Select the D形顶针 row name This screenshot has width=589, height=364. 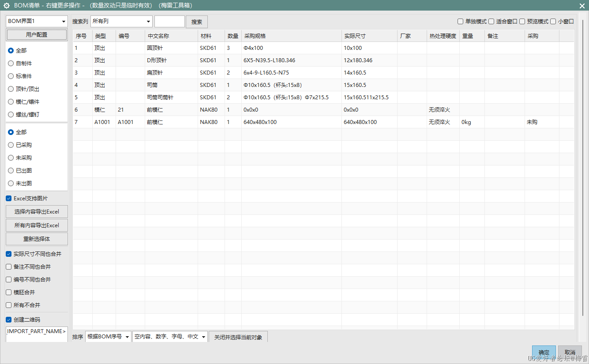(171, 60)
